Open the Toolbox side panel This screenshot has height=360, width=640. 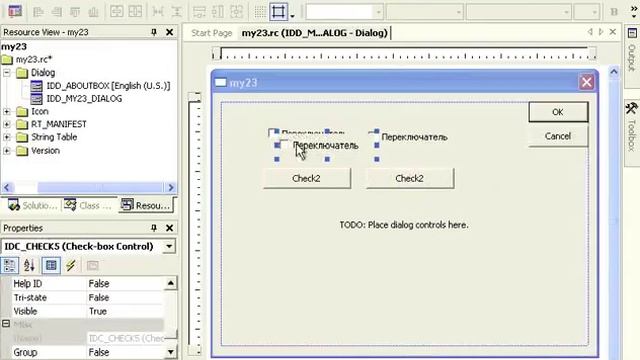(632, 133)
